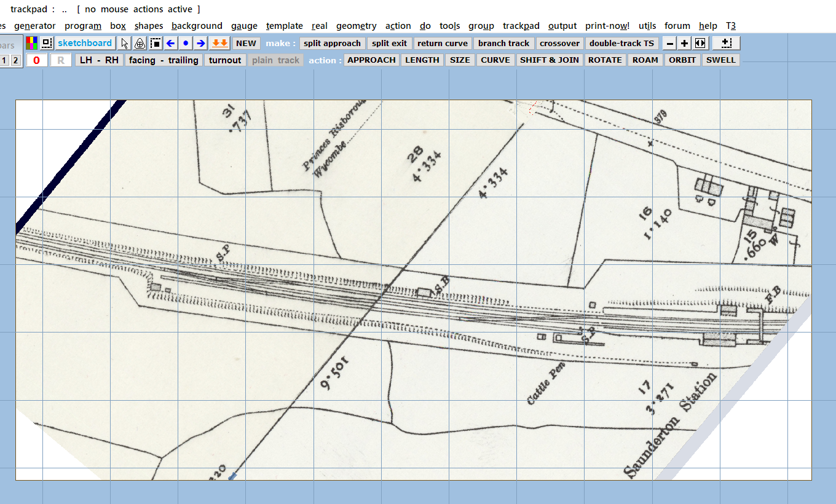Make a split exit
Image resolution: width=836 pixels, height=504 pixels.
pyautogui.click(x=389, y=43)
